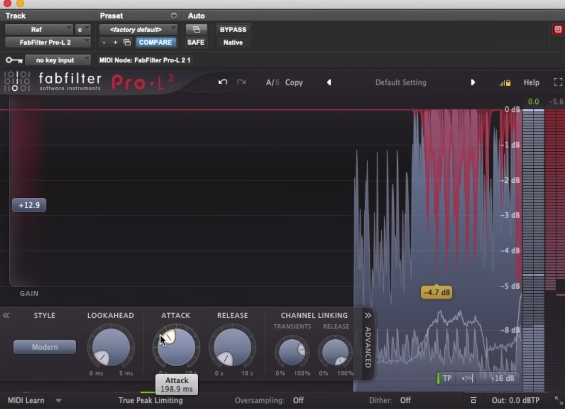Open the Modern style selector
The image size is (565, 409).
(x=45, y=347)
